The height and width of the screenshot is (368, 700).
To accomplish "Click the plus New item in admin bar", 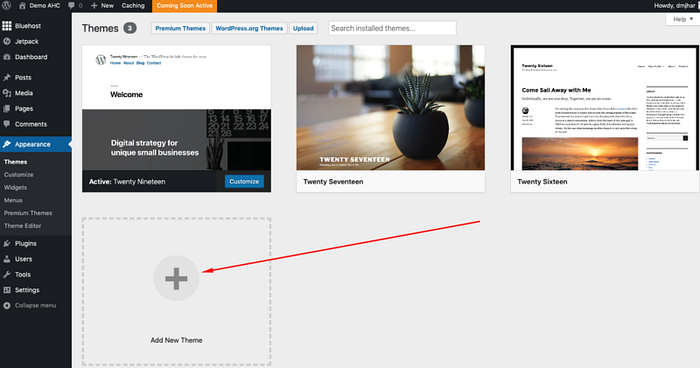I will (x=102, y=6).
